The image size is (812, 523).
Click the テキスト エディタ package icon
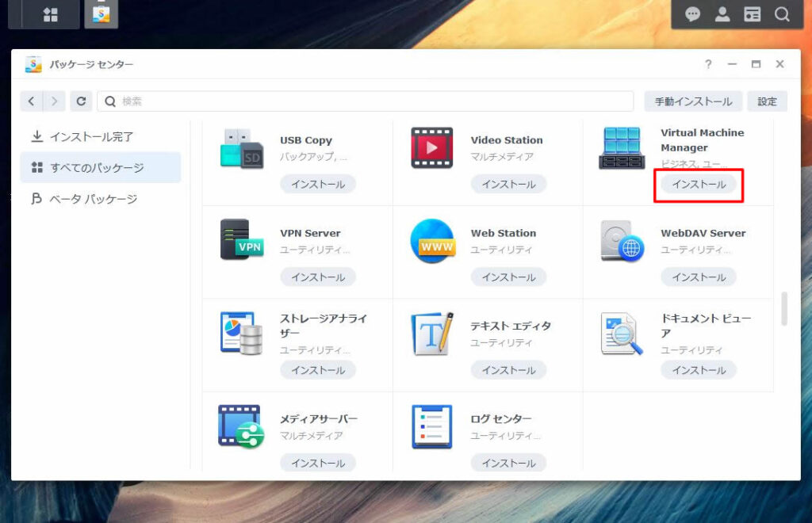tap(432, 334)
